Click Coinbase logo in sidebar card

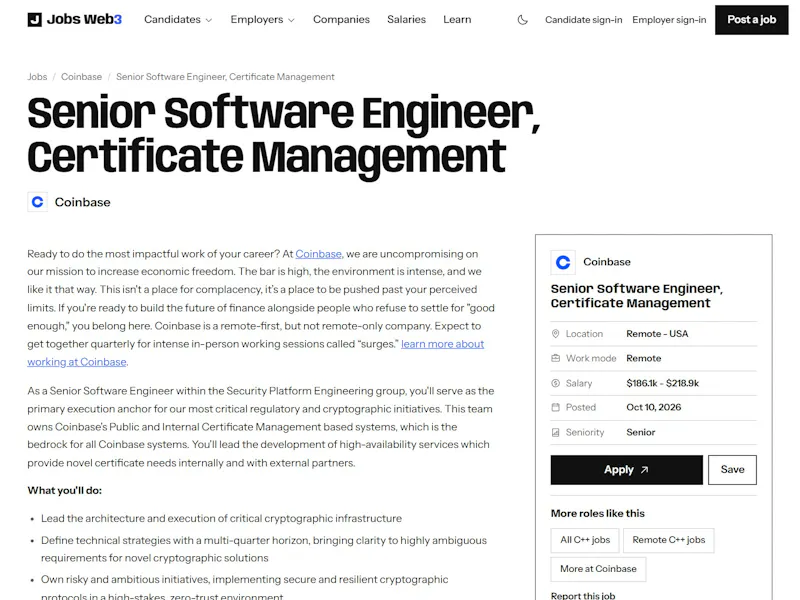(563, 262)
